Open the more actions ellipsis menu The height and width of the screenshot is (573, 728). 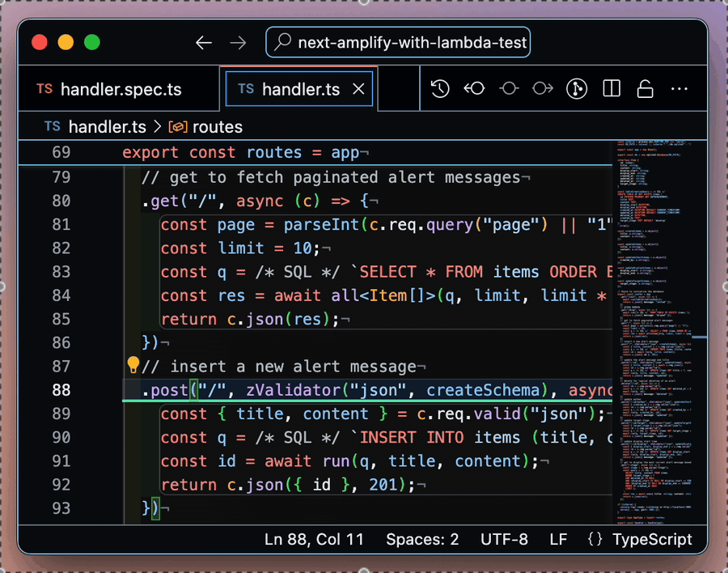tap(679, 89)
